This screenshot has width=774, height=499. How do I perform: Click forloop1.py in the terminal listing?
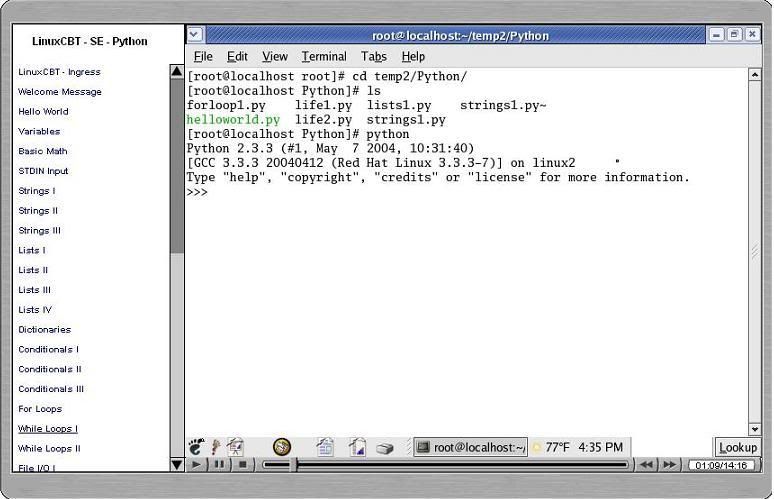pyautogui.click(x=226, y=106)
